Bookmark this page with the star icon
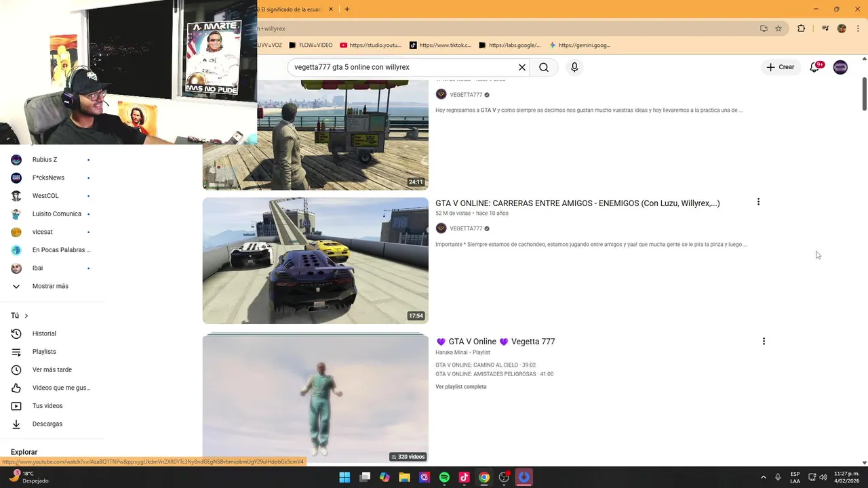 click(x=778, y=28)
